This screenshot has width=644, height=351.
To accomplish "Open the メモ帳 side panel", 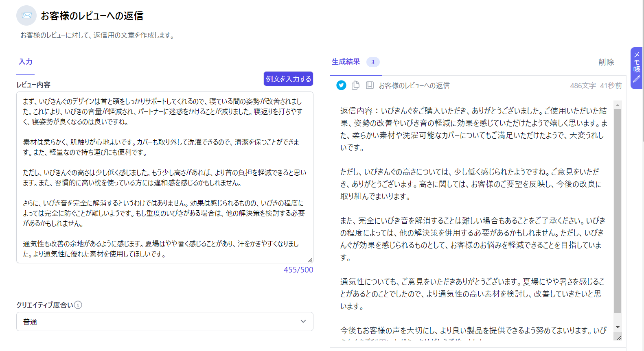I will tap(637, 68).
